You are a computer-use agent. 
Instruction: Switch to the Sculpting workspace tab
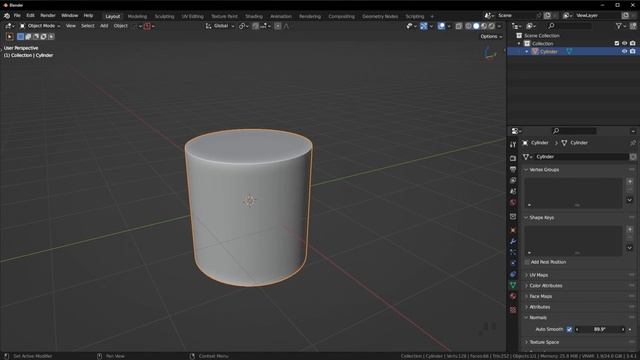(x=164, y=16)
